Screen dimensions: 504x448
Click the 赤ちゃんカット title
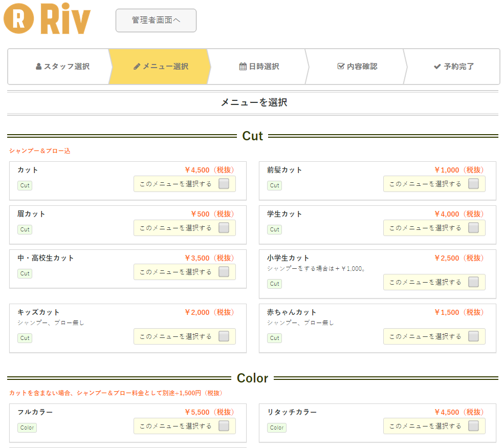pyautogui.click(x=292, y=312)
